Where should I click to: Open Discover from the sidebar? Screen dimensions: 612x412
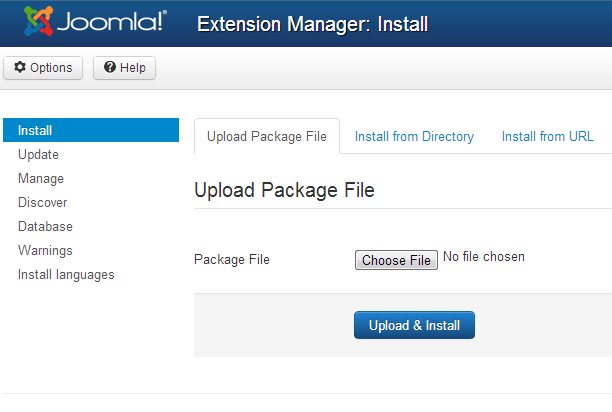[43, 202]
